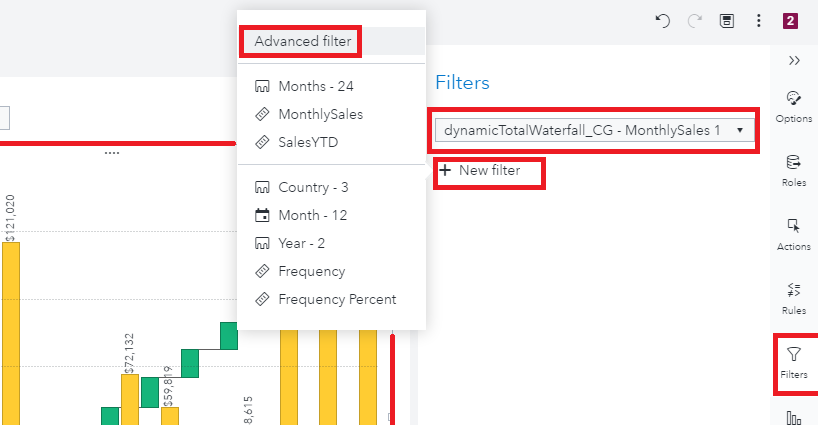Open the Rules pane icon

pyautogui.click(x=794, y=296)
